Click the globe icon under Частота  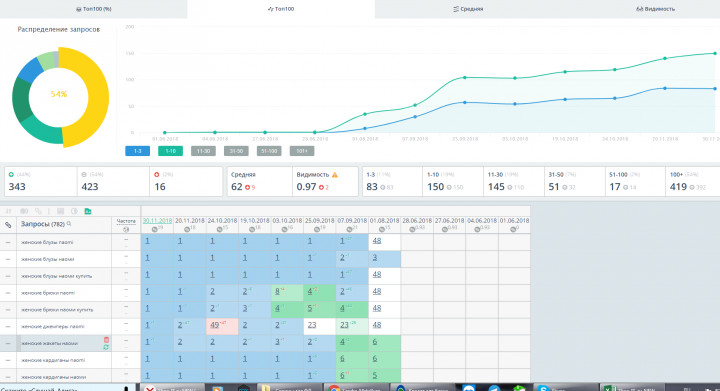(x=126, y=229)
